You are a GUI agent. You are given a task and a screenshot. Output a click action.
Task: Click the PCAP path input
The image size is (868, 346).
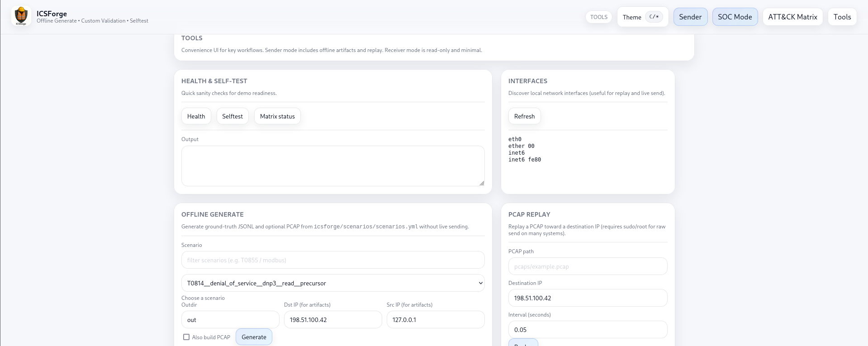coord(588,266)
